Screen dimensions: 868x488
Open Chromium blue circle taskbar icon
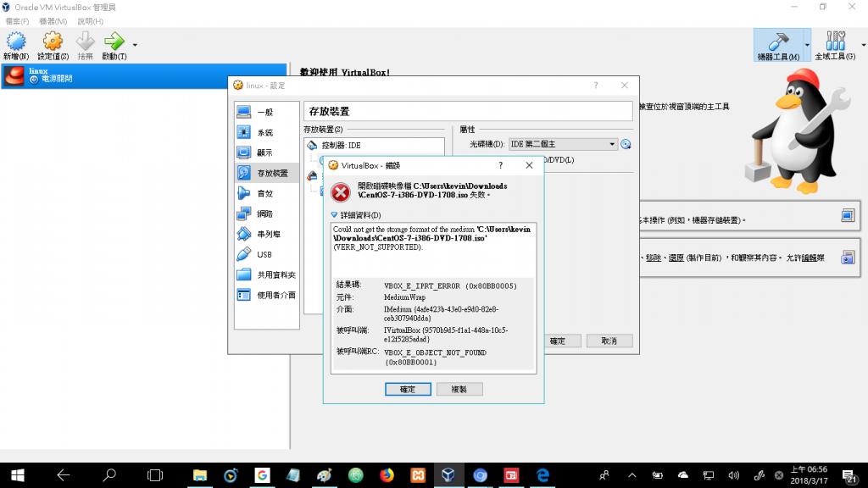(480, 475)
